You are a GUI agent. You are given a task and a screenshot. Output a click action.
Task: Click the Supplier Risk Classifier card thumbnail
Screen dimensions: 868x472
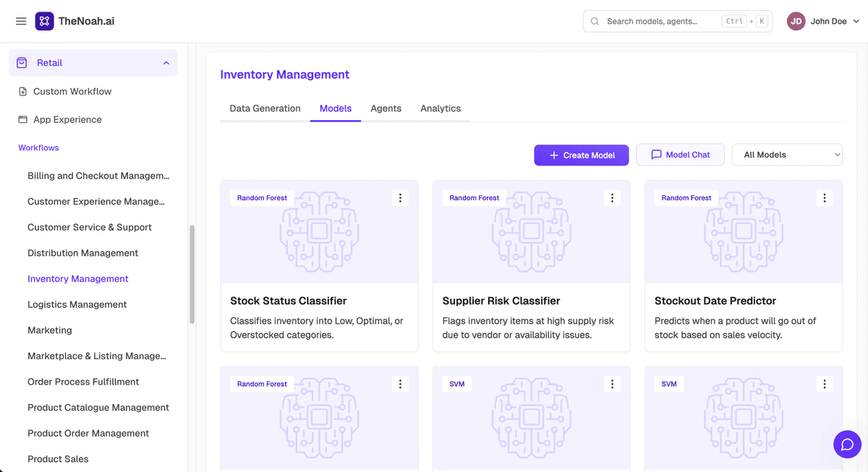coord(532,231)
